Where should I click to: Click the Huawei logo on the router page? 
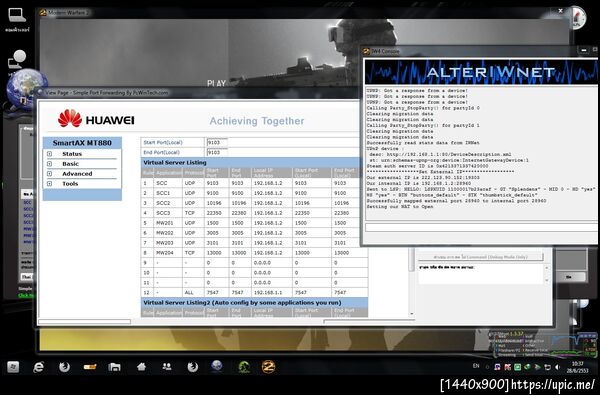pos(96,119)
